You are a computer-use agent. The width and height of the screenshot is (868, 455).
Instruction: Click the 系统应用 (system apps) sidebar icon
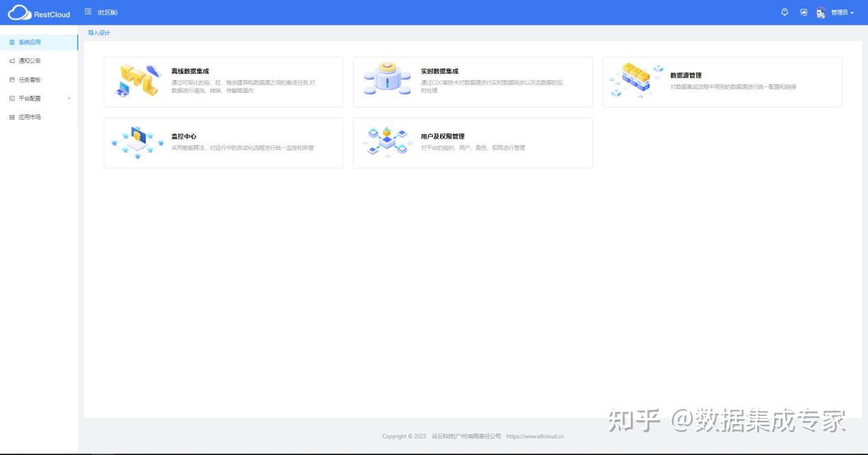[x=11, y=41]
